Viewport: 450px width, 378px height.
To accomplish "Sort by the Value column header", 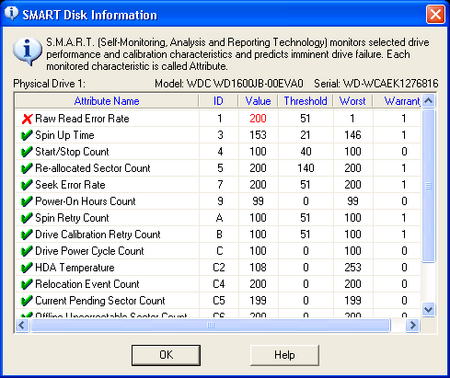I will coord(258,101).
